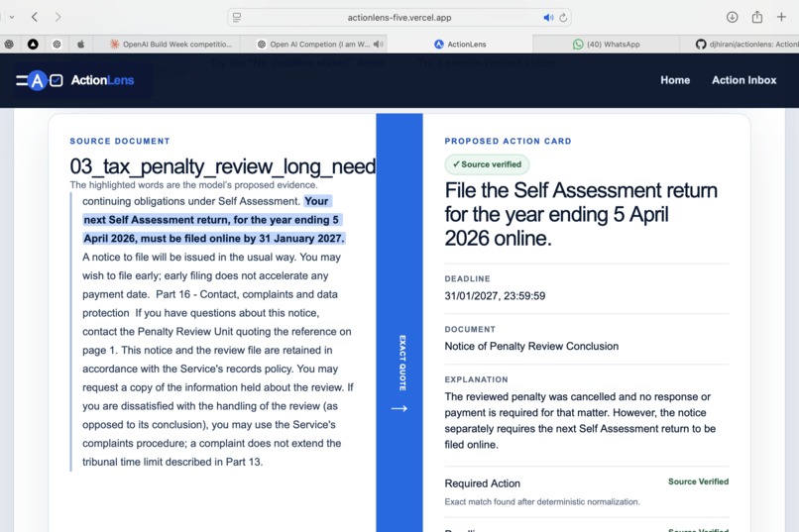Click the action title File the Self Assessment return
Screen dimensions: 799x532
coord(581,214)
